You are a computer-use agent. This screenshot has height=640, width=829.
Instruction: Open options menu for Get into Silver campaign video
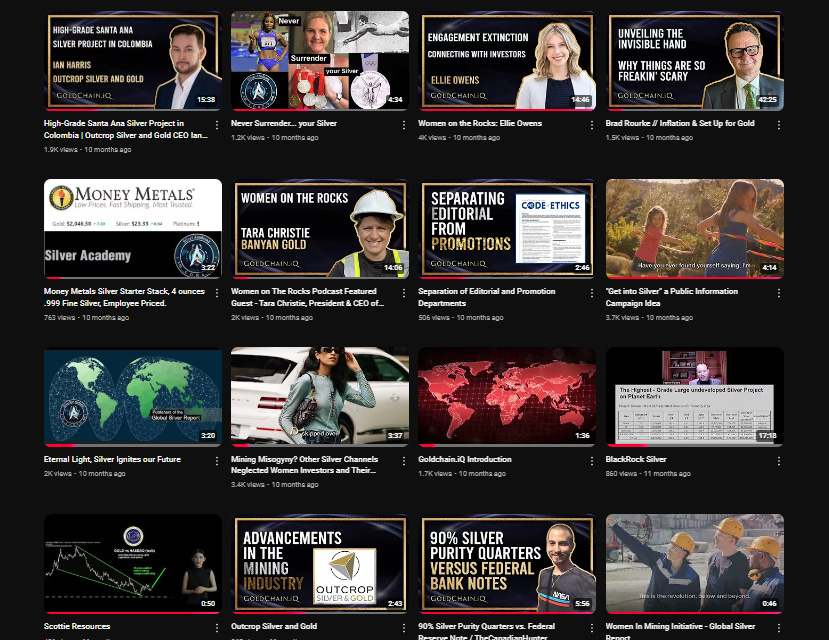(x=779, y=293)
